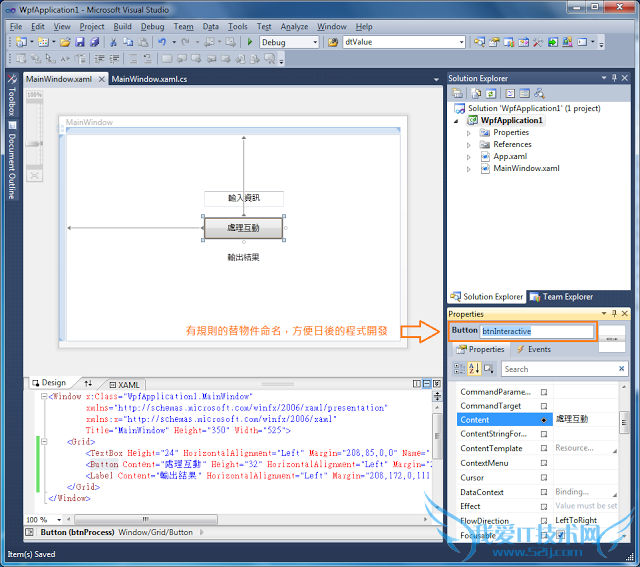
Task: Swap design and XAML panes icon
Action: coord(88,383)
